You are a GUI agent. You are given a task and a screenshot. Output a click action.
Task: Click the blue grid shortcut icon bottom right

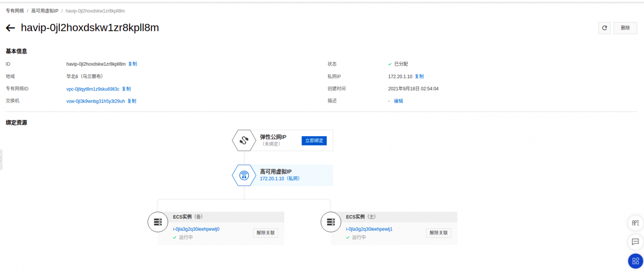[635, 261]
